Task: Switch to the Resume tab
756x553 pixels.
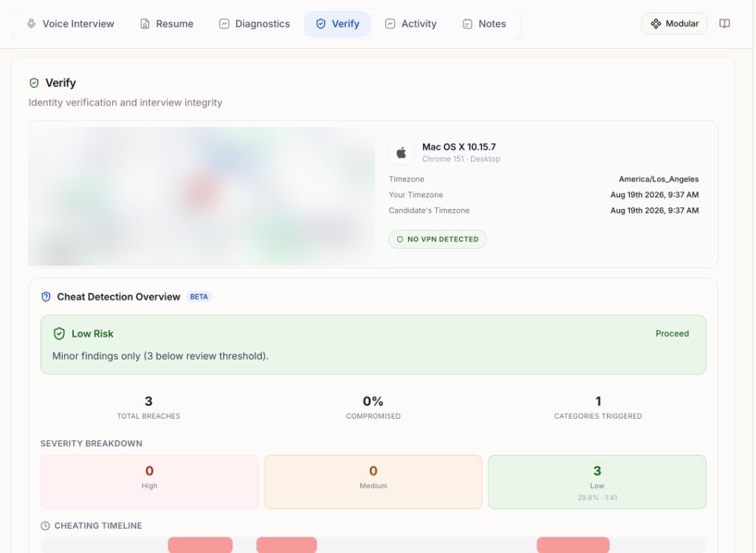Action: pyautogui.click(x=167, y=24)
